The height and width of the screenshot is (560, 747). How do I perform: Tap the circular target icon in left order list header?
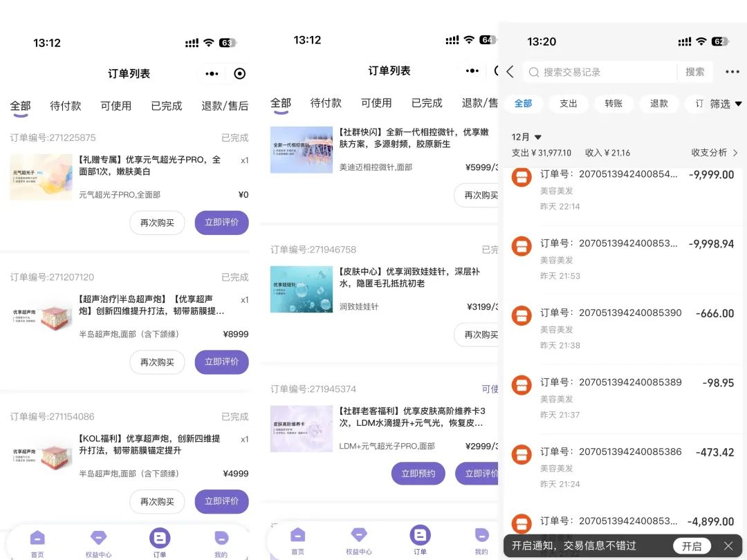click(239, 73)
